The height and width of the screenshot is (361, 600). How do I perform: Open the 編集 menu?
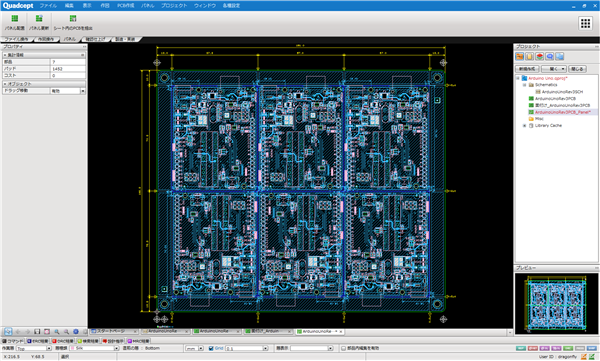pyautogui.click(x=69, y=6)
